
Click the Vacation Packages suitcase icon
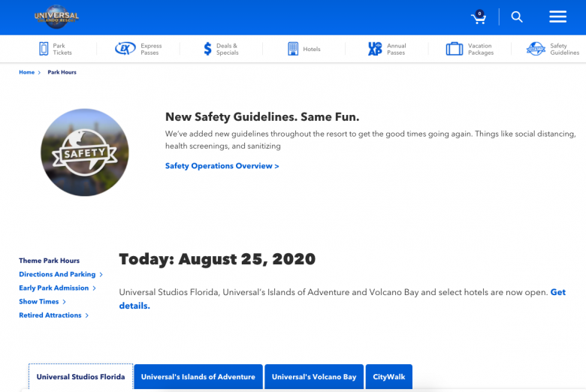455,49
